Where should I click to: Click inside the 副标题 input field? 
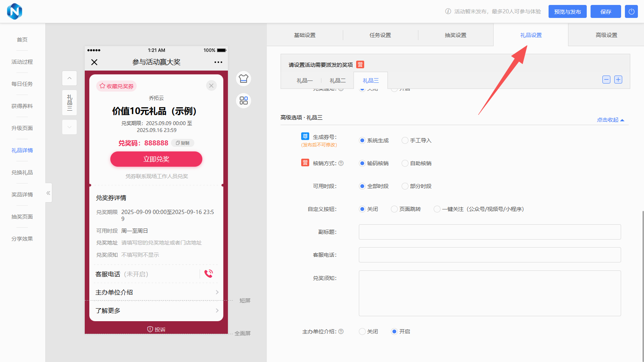pyautogui.click(x=490, y=232)
